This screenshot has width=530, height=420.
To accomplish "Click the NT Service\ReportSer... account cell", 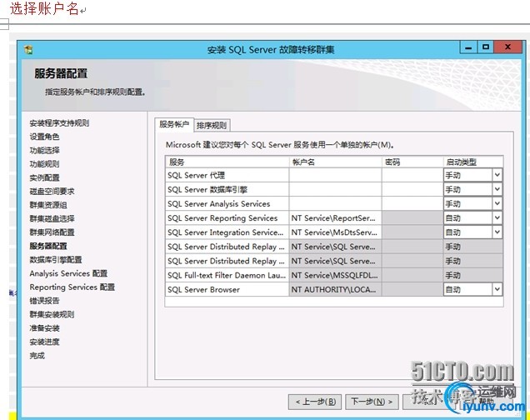I will pyautogui.click(x=335, y=218).
